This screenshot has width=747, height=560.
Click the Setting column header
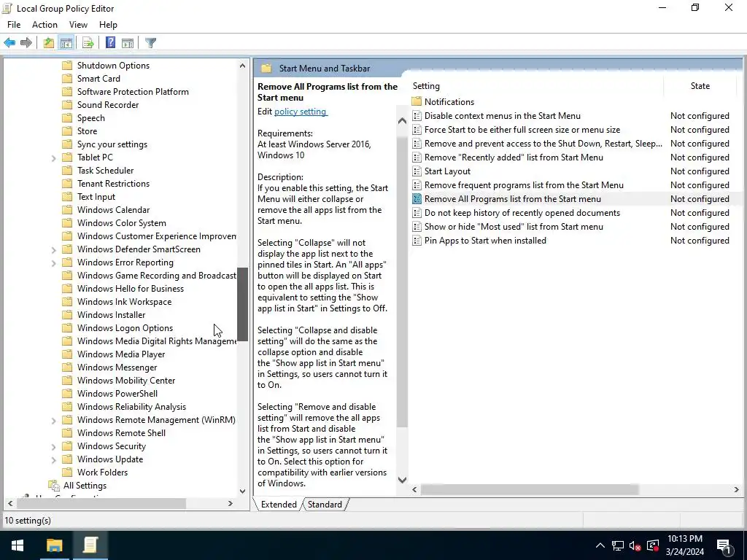536,86
